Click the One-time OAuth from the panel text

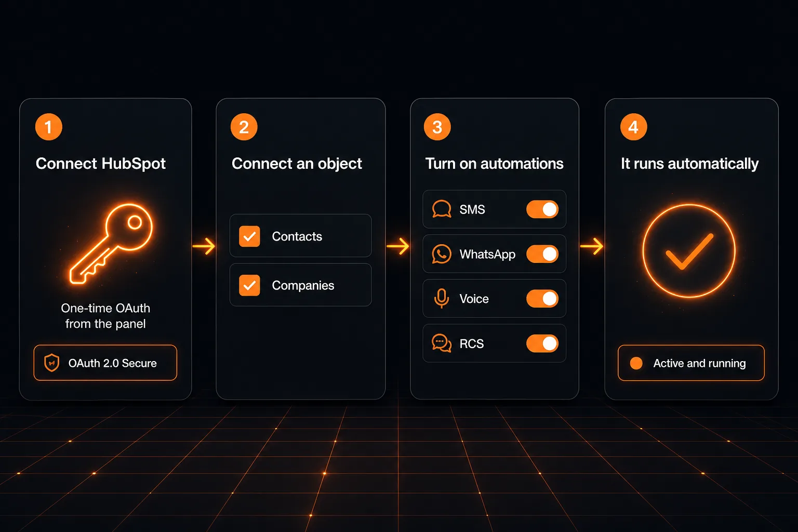pos(105,316)
